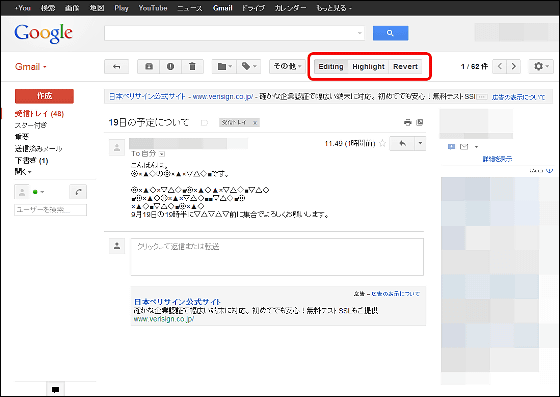
Task: Click +You in top navigation bar
Action: [x=23, y=8]
